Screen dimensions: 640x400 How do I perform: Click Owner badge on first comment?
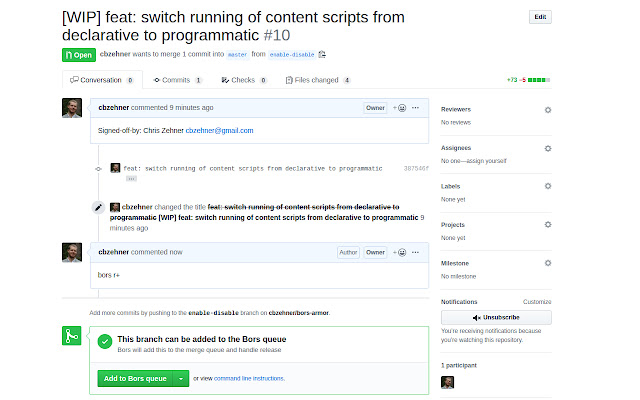pos(375,108)
